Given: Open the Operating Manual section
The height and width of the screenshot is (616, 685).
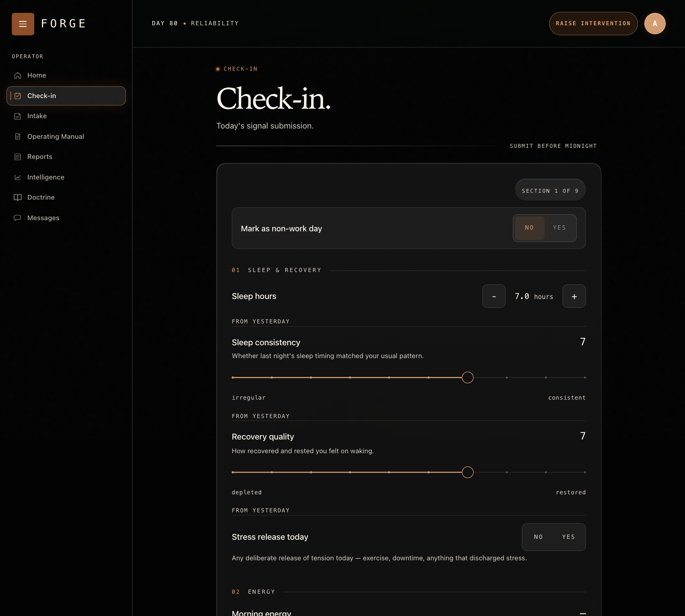Looking at the screenshot, I should (x=66, y=137).
